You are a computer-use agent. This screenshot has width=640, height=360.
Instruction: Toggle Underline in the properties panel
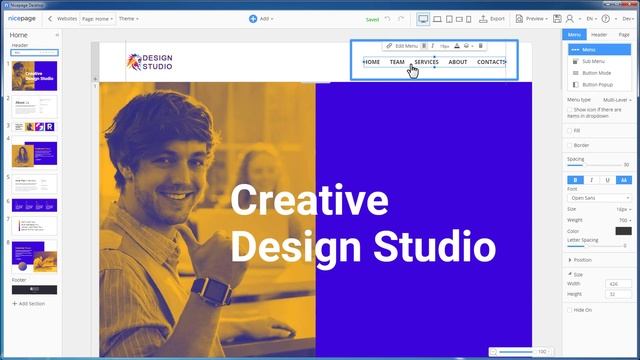click(x=607, y=180)
